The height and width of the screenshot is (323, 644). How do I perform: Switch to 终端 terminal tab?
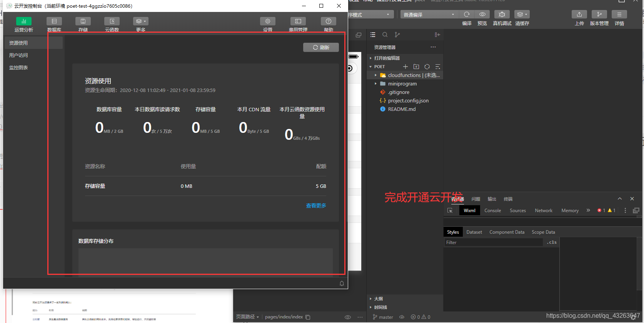[x=508, y=199]
